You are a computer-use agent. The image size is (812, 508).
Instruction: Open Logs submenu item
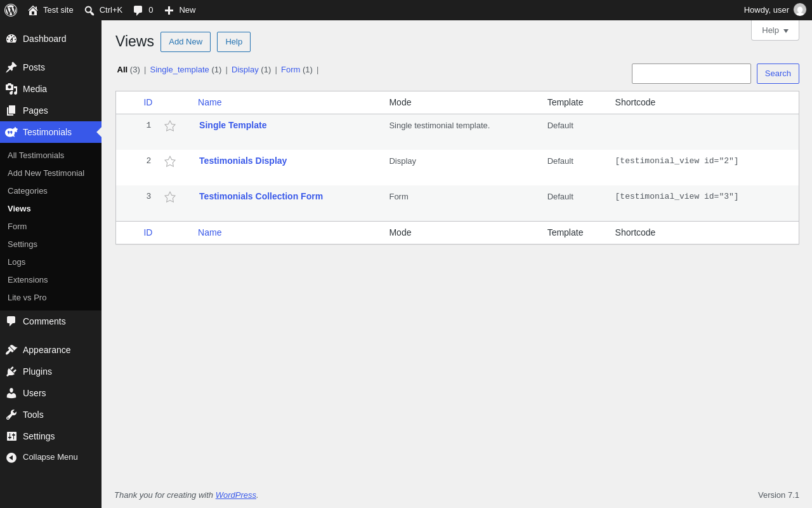tap(16, 262)
